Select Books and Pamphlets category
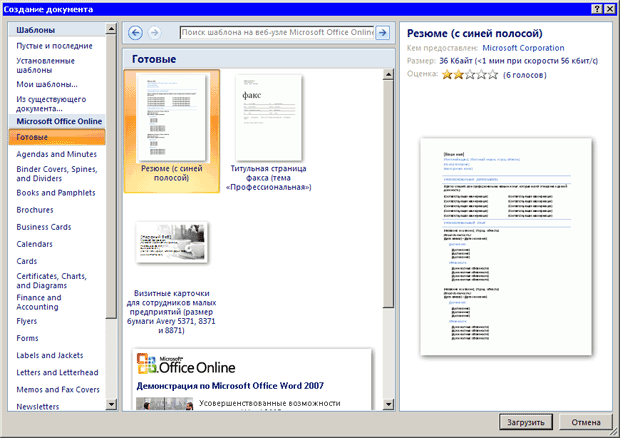The width and height of the screenshot is (620, 438). pos(56,193)
